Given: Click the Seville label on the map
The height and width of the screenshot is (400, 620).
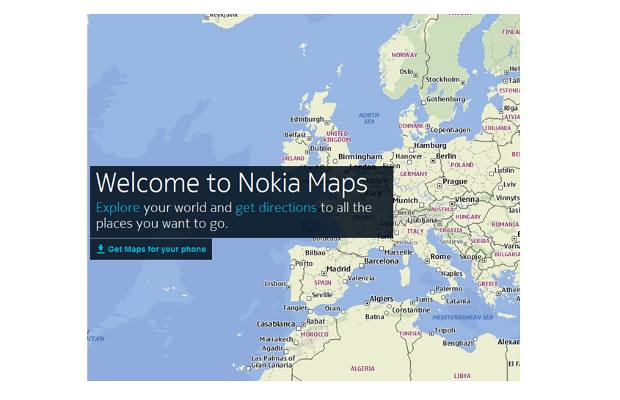Looking at the screenshot, I should 322,295.
